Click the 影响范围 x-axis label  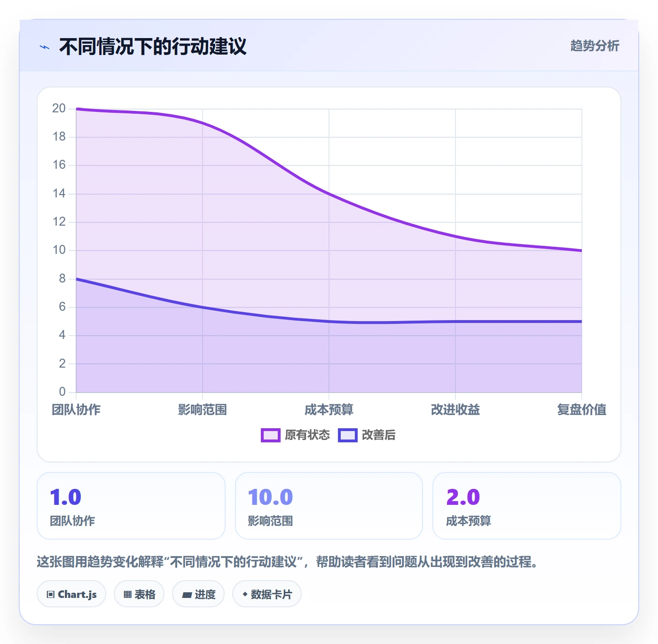pyautogui.click(x=203, y=410)
